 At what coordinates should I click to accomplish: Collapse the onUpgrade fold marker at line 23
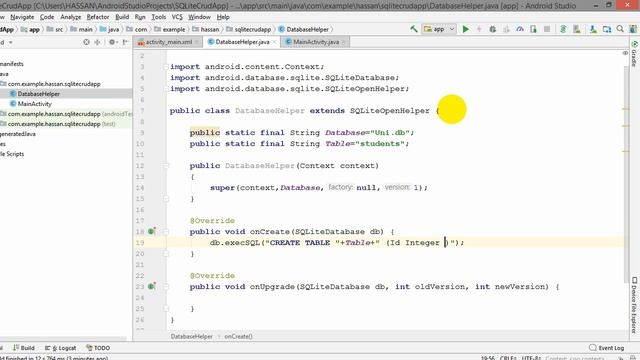click(x=166, y=287)
